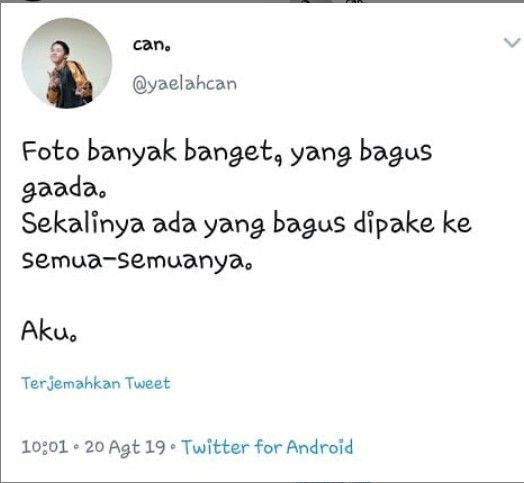Open the circular profile photo of can.
Viewport: 524px width, 483px height.
click(67, 63)
